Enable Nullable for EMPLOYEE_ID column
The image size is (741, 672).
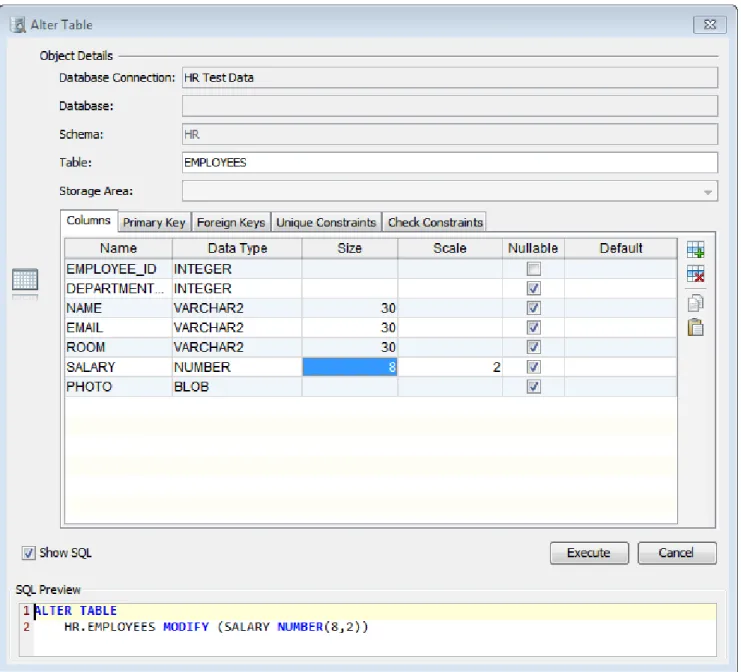point(534,269)
